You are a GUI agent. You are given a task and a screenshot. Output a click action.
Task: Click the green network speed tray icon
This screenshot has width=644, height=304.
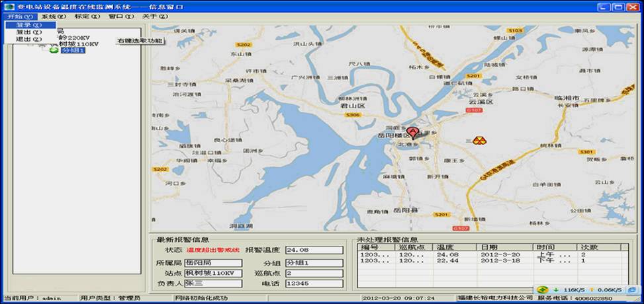pos(543,289)
